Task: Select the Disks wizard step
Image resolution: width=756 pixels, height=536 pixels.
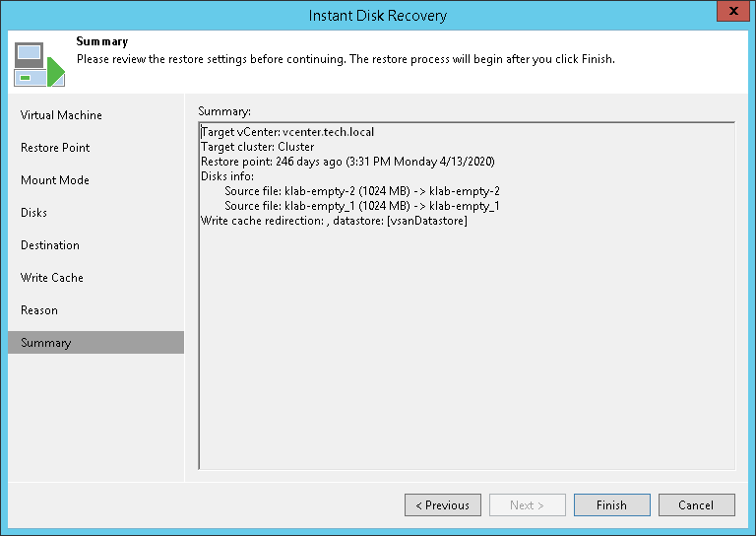Action: [33, 213]
